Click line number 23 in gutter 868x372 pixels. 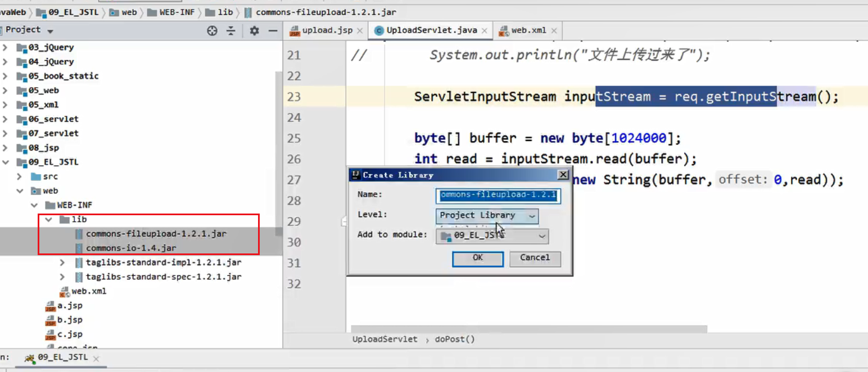pyautogui.click(x=294, y=97)
